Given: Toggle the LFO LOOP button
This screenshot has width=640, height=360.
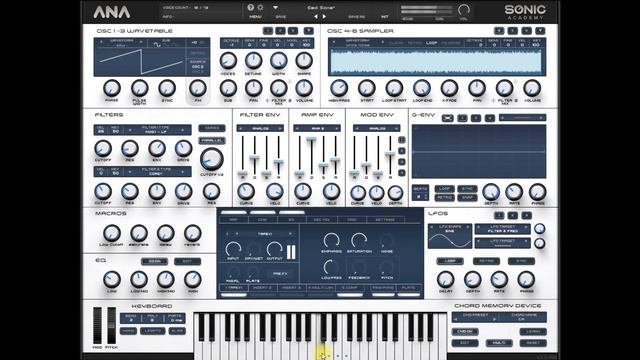Looking at the screenshot, I should click(450, 261).
